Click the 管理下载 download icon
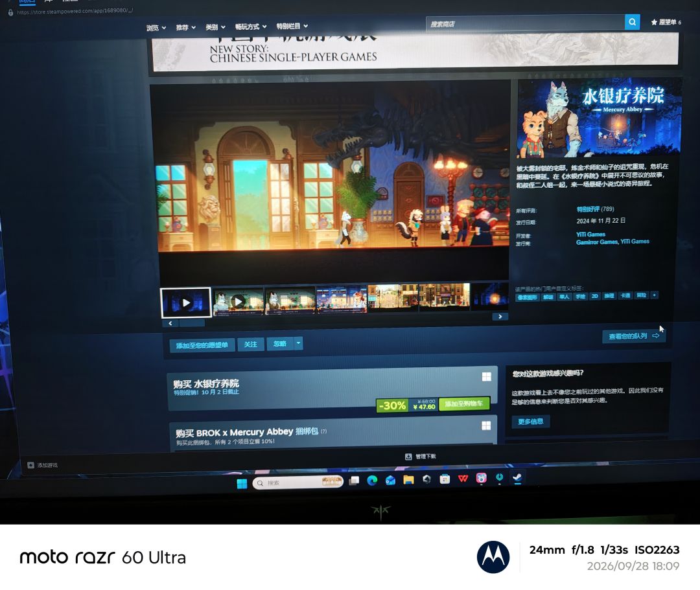700x590 pixels. 408,457
